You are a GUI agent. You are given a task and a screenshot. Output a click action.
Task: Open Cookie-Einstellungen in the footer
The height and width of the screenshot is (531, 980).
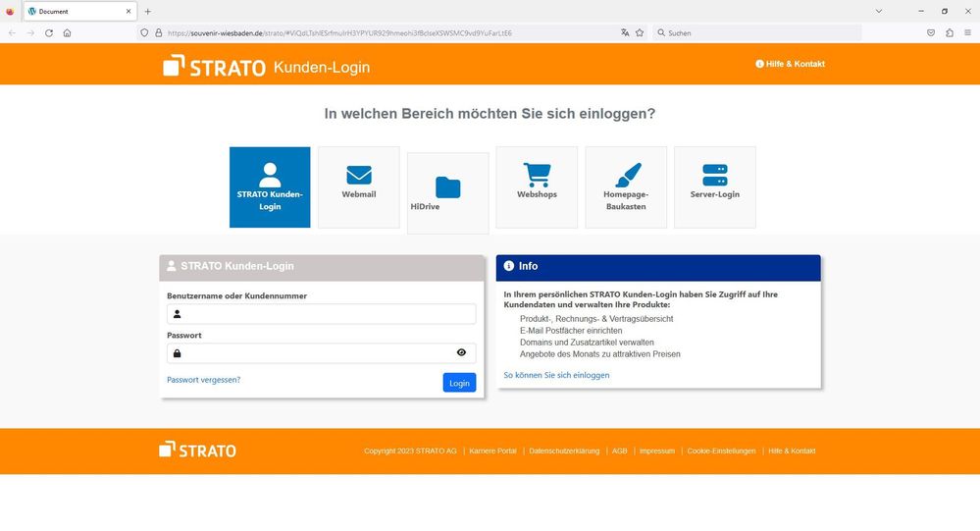coord(721,451)
